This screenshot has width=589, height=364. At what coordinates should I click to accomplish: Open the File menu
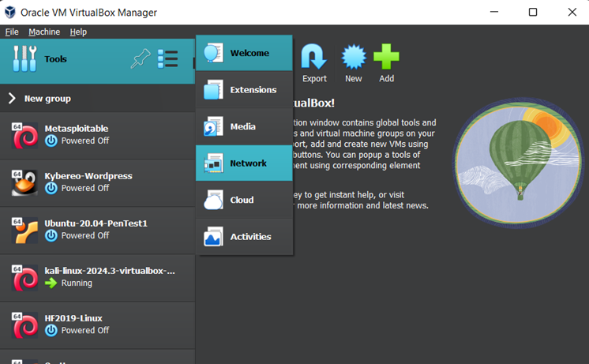point(12,32)
